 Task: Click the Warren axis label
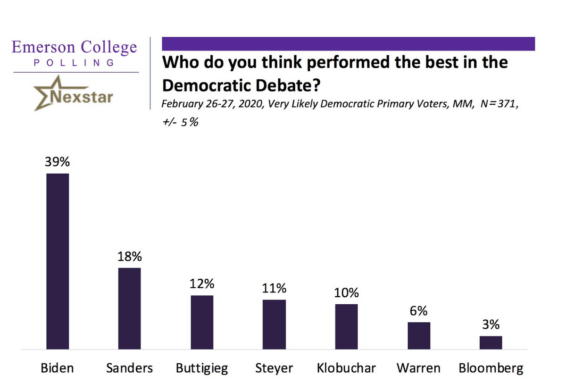(418, 368)
